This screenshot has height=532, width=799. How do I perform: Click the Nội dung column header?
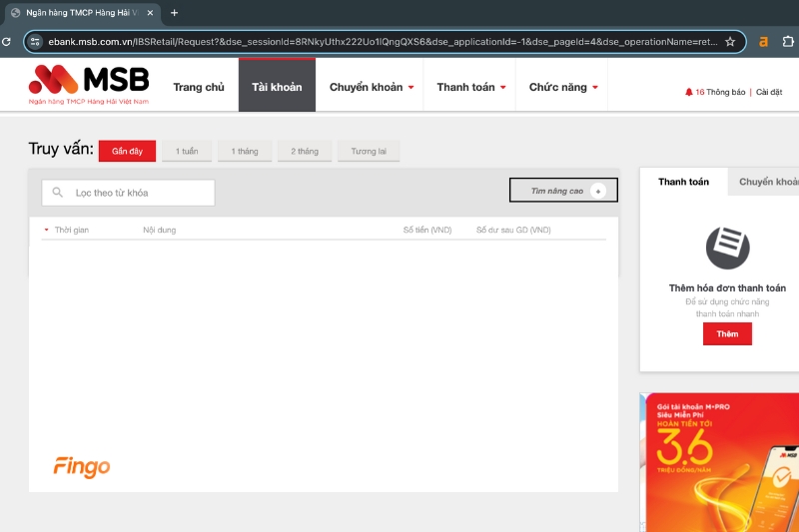[160, 231]
